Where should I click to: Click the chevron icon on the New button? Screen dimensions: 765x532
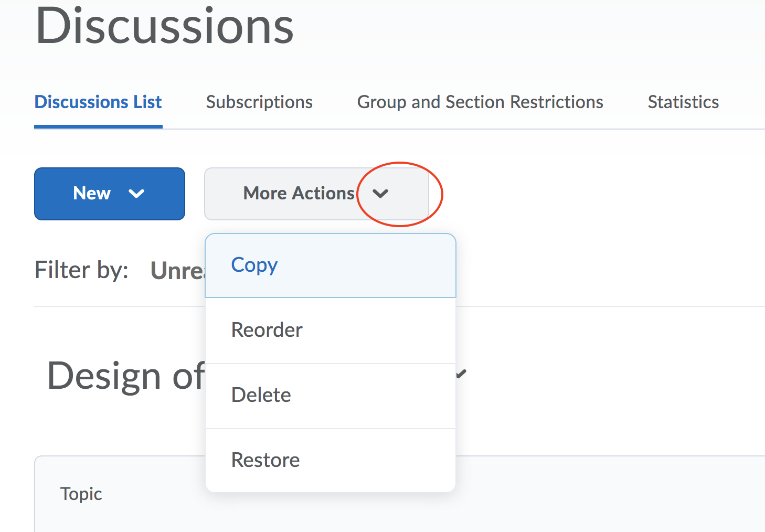click(136, 194)
